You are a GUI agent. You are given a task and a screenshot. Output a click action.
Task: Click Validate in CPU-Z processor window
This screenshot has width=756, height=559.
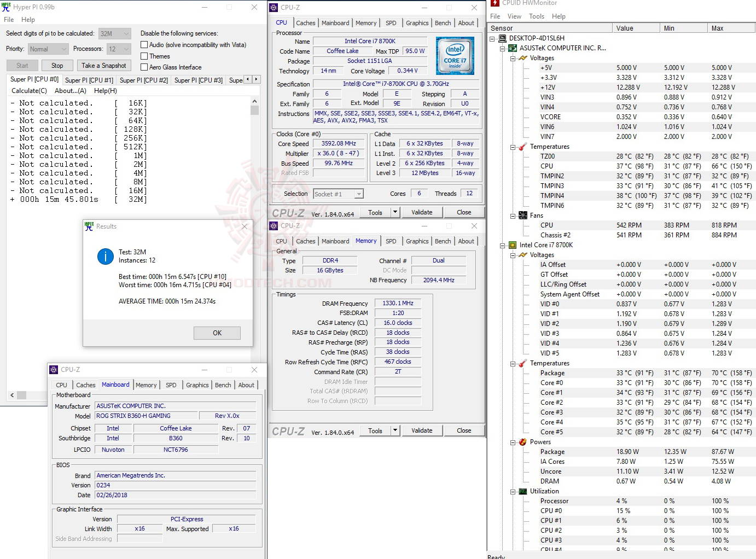[422, 212]
